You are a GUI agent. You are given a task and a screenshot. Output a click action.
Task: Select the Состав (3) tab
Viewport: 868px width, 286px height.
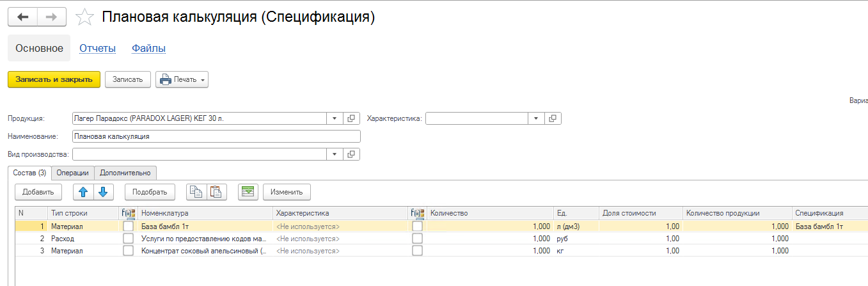coord(29,173)
